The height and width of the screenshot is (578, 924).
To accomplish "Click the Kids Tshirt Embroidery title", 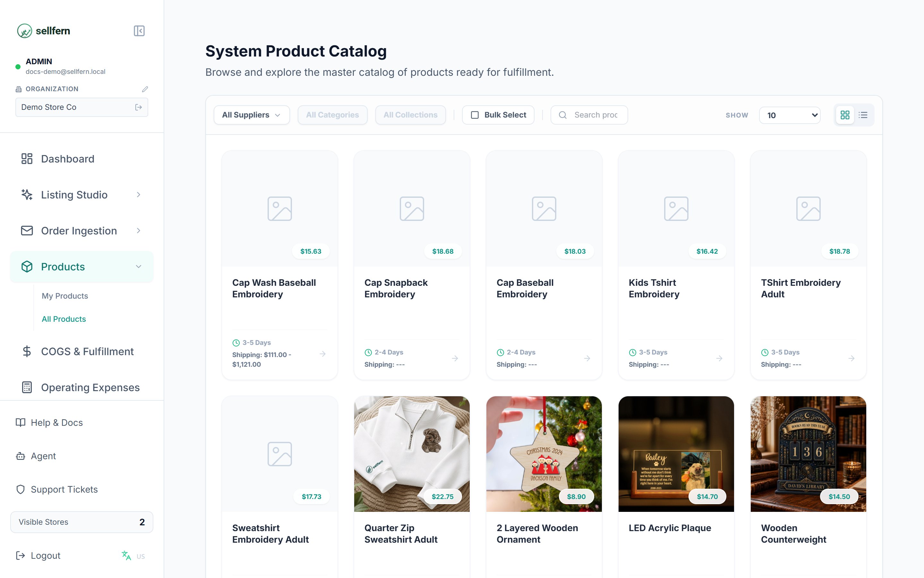I will click(x=654, y=288).
